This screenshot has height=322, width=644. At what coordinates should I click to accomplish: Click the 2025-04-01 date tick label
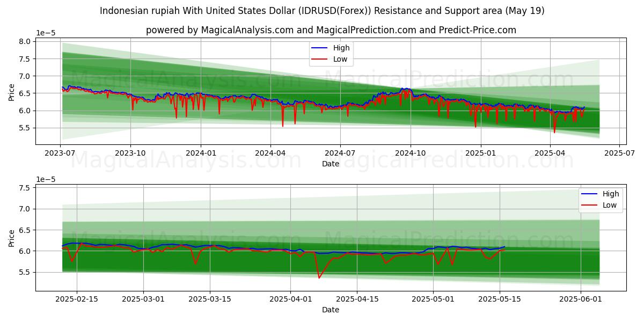290,299
